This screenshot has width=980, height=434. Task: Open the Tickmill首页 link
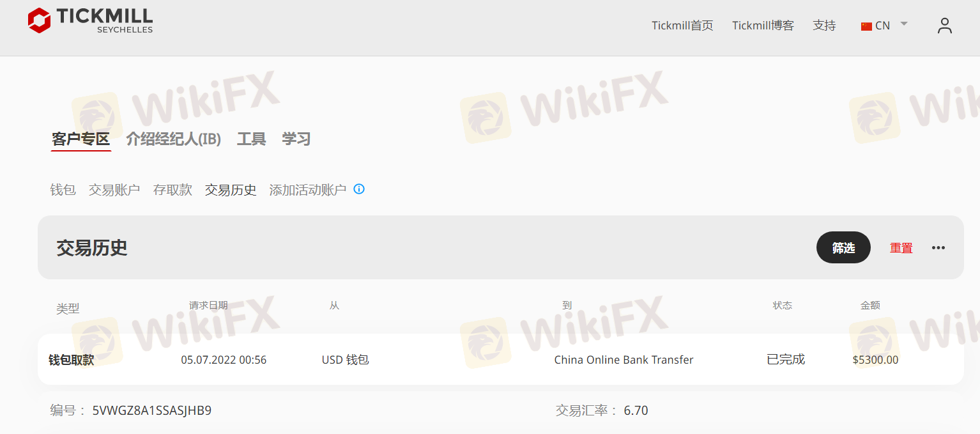[x=682, y=26]
